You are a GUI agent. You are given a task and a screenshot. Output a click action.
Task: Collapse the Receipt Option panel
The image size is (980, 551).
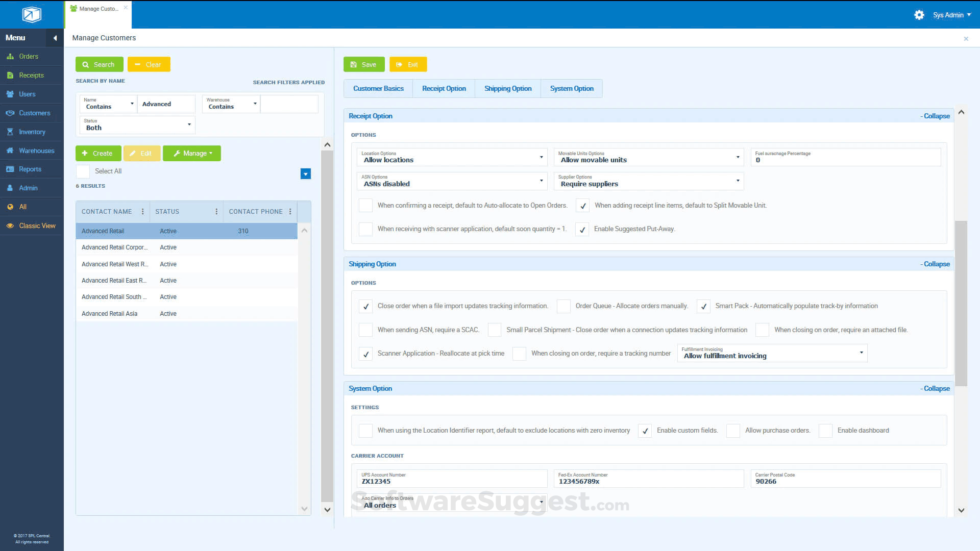pyautogui.click(x=935, y=116)
